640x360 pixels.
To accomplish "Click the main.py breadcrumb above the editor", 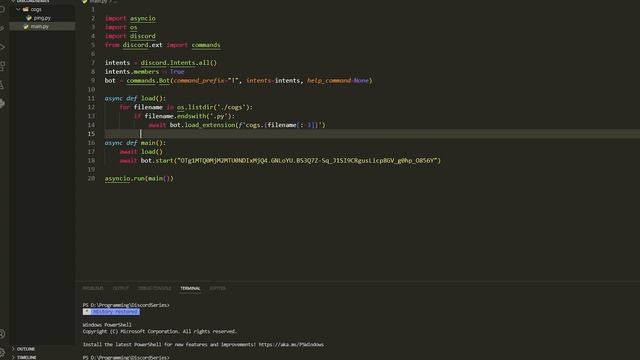I will pyautogui.click(x=97, y=2).
